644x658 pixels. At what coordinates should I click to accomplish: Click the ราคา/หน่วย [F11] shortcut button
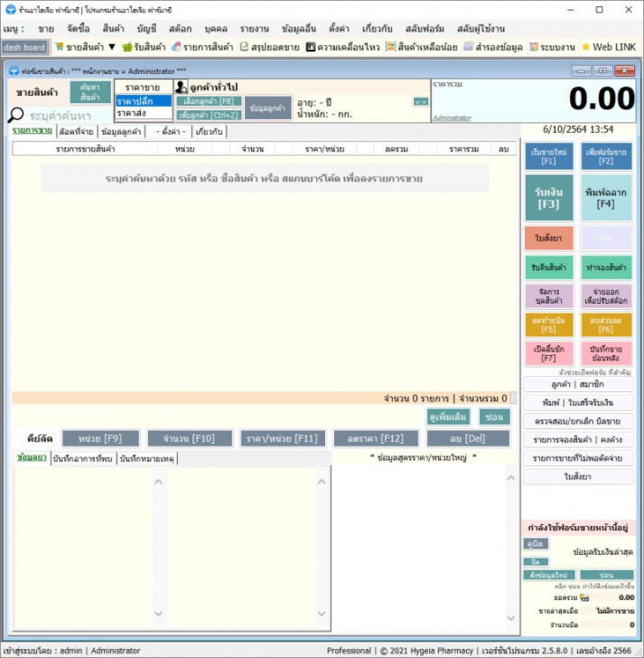(282, 438)
